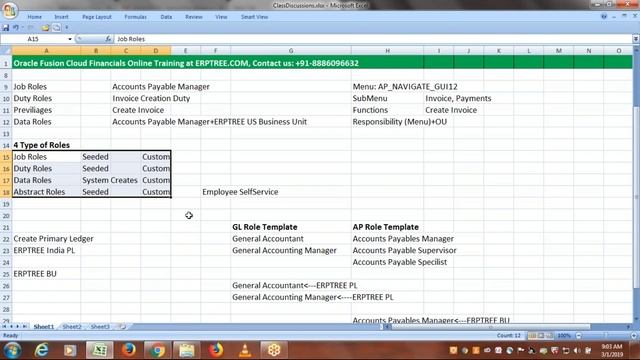
Task: Click the horizontal scrollbar right arrow
Action: click(628, 327)
